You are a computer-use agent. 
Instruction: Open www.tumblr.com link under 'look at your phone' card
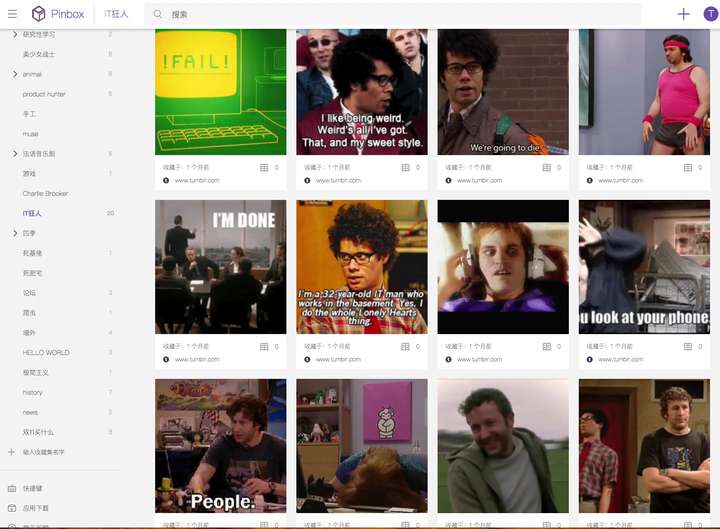point(621,359)
